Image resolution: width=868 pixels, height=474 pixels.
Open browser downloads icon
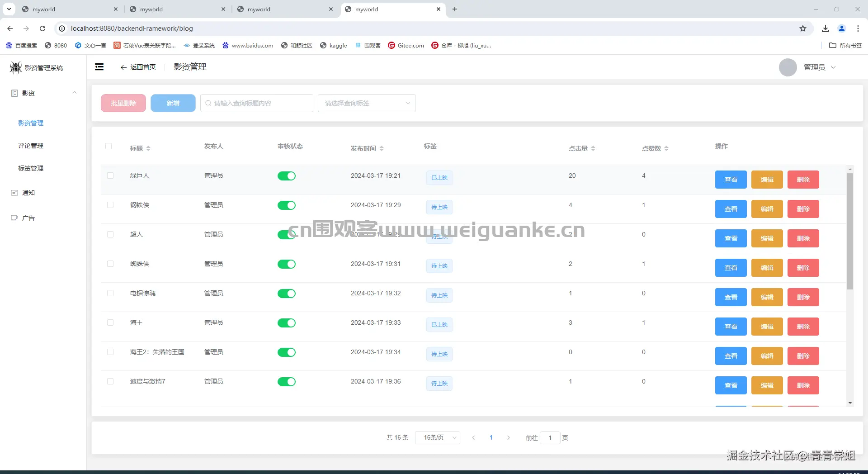coord(826,28)
